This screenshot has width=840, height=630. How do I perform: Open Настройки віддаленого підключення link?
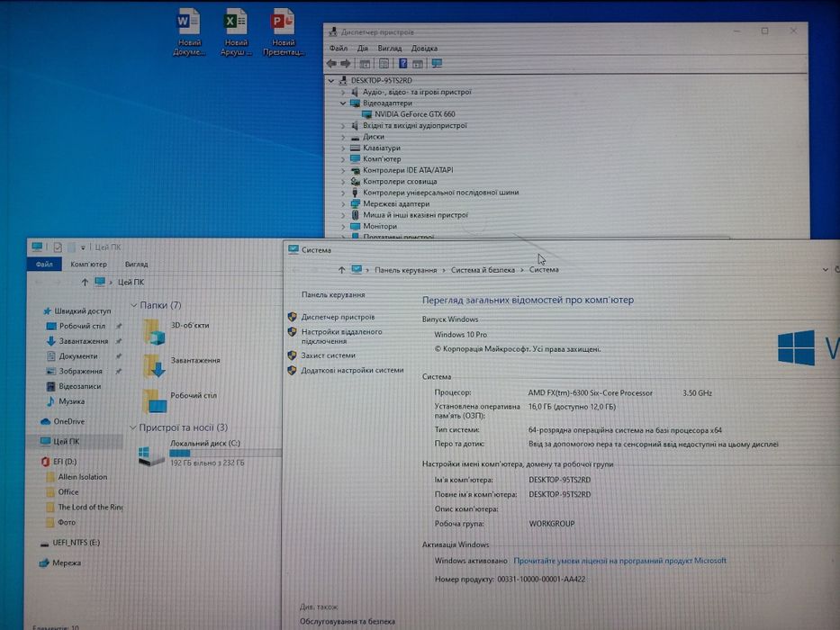[x=341, y=337]
